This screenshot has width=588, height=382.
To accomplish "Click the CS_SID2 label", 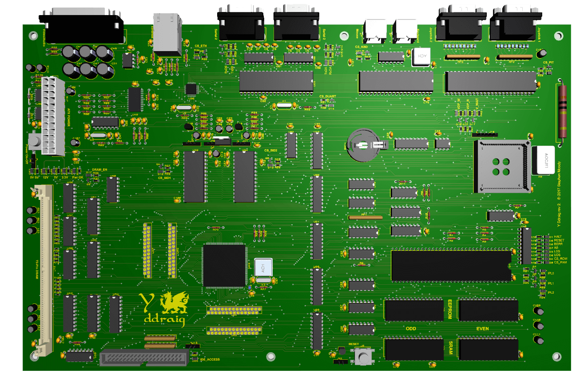I will pos(270,151).
